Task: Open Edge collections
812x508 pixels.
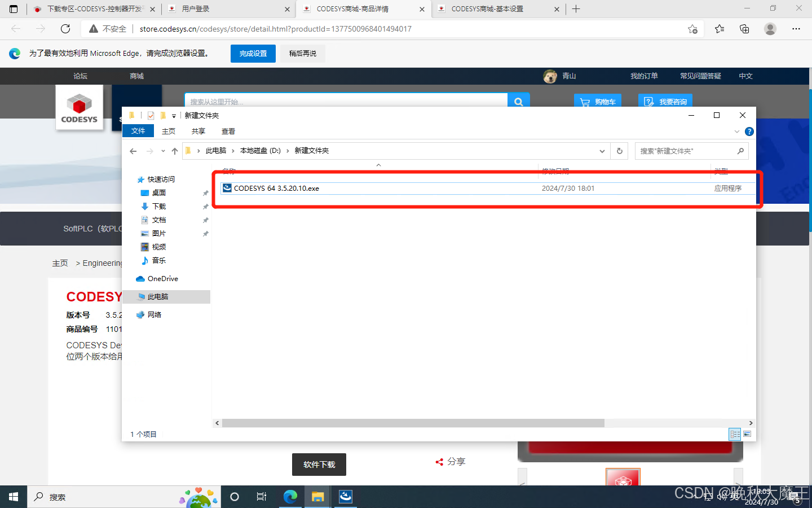Action: pyautogui.click(x=744, y=29)
